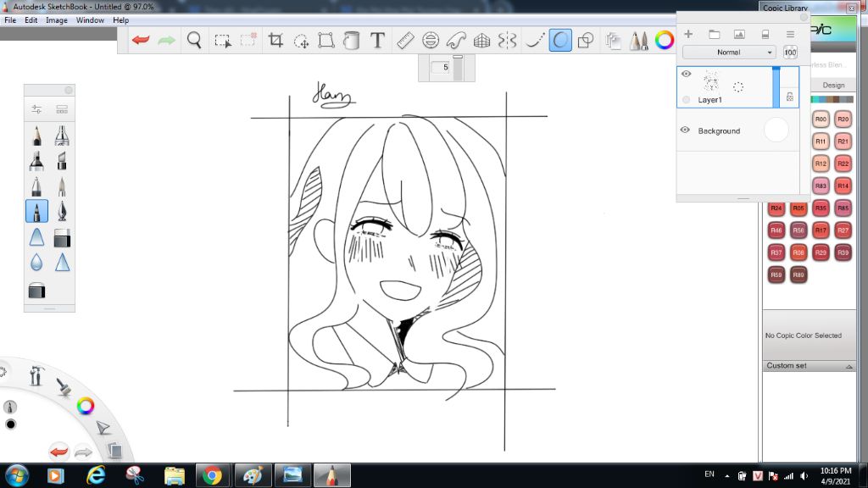Viewport: 868px width, 488px height.
Task: Open the Image menu
Action: 57,20
